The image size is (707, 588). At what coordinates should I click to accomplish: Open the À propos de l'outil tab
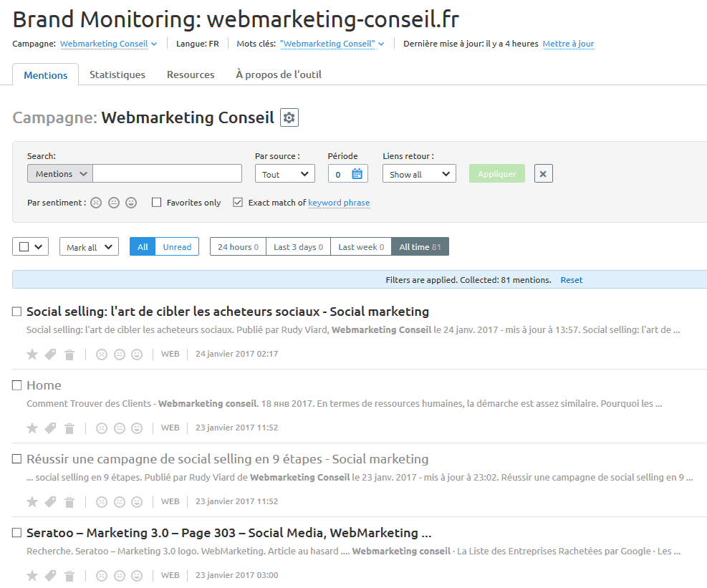tap(279, 74)
